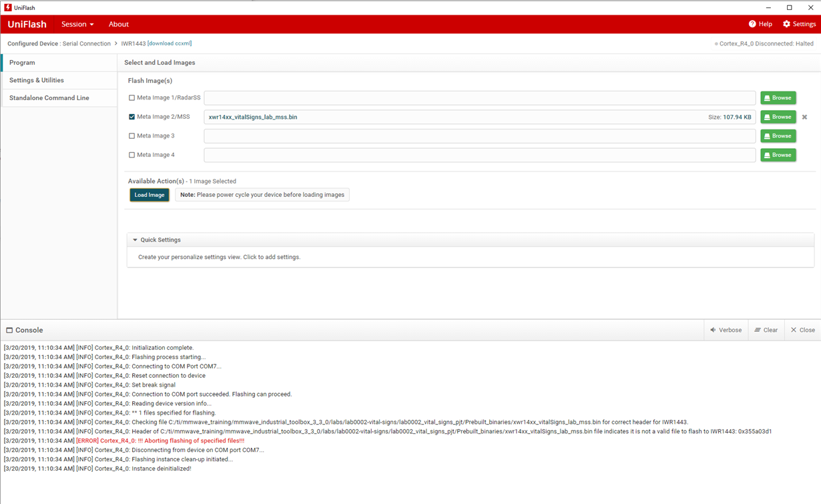Open the Session dropdown menu
The height and width of the screenshot is (504, 821).
77,24
